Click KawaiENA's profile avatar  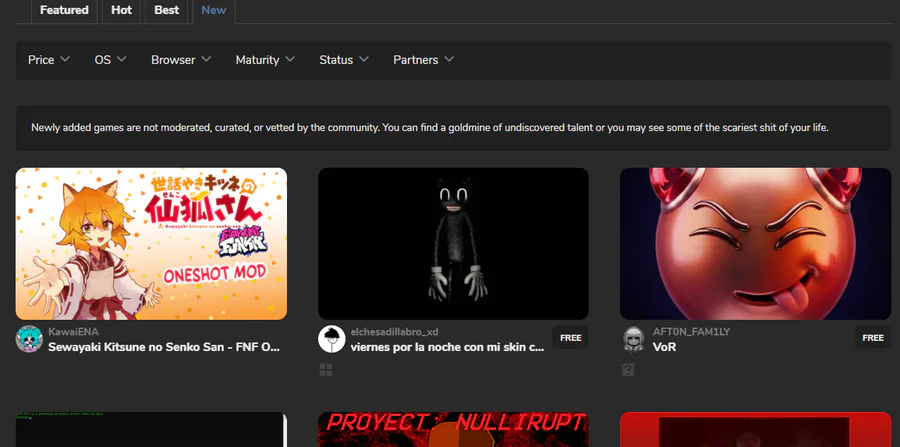point(29,339)
